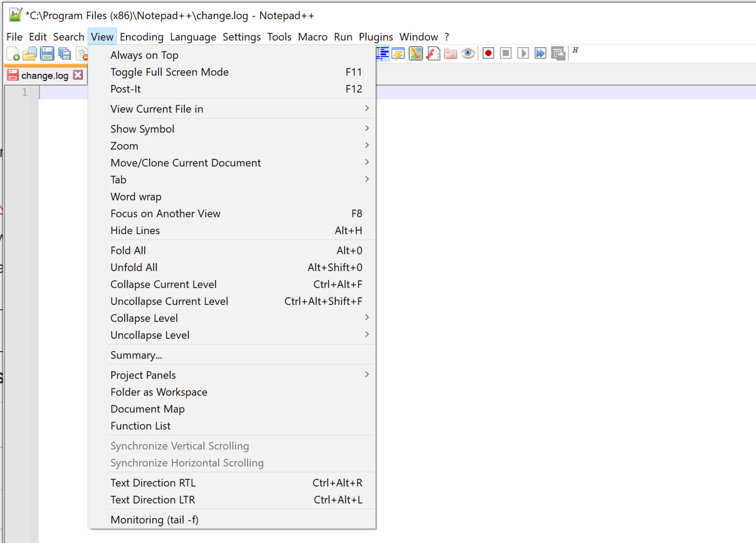Viewport: 756px width, 543px height.
Task: Select Text Direction RTL
Action: (153, 483)
